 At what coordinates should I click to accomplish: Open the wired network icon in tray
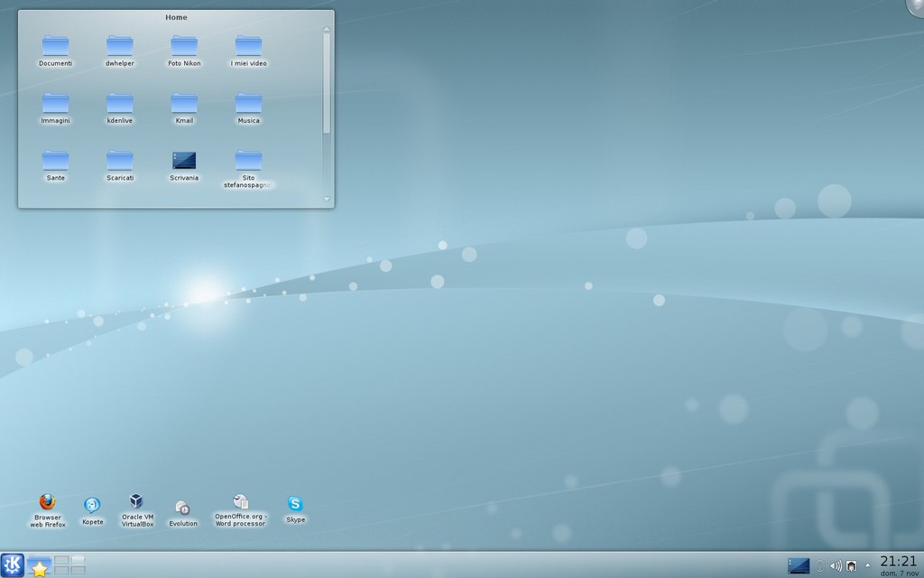point(852,566)
